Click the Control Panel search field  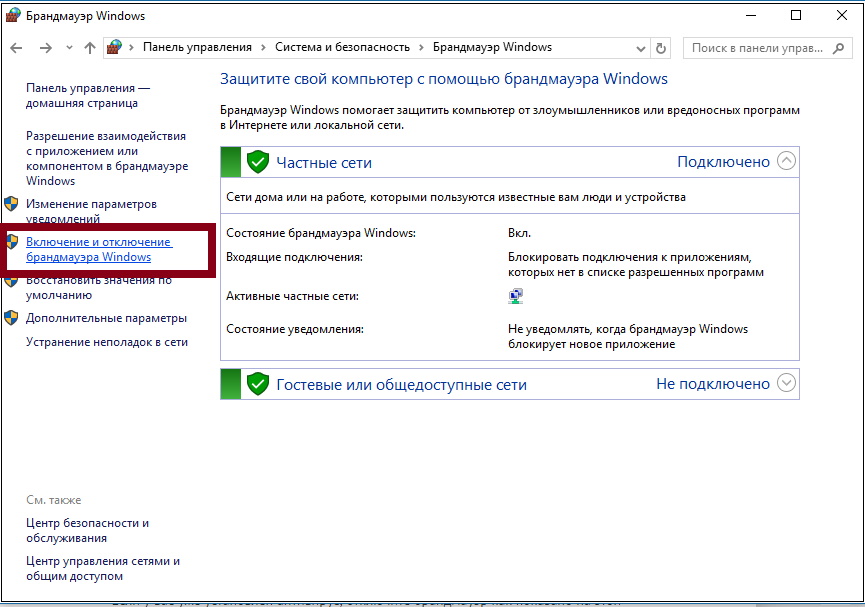760,48
